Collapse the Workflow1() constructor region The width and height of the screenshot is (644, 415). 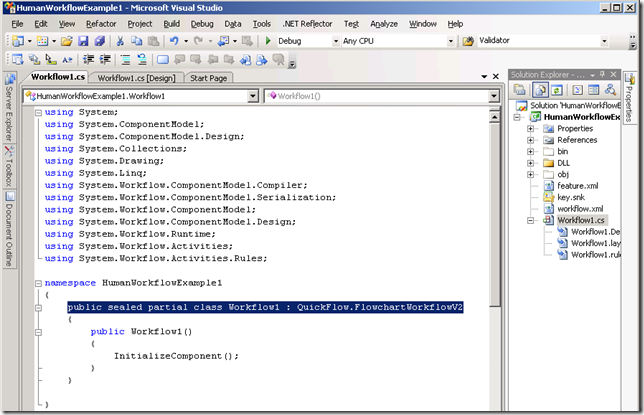(x=38, y=332)
